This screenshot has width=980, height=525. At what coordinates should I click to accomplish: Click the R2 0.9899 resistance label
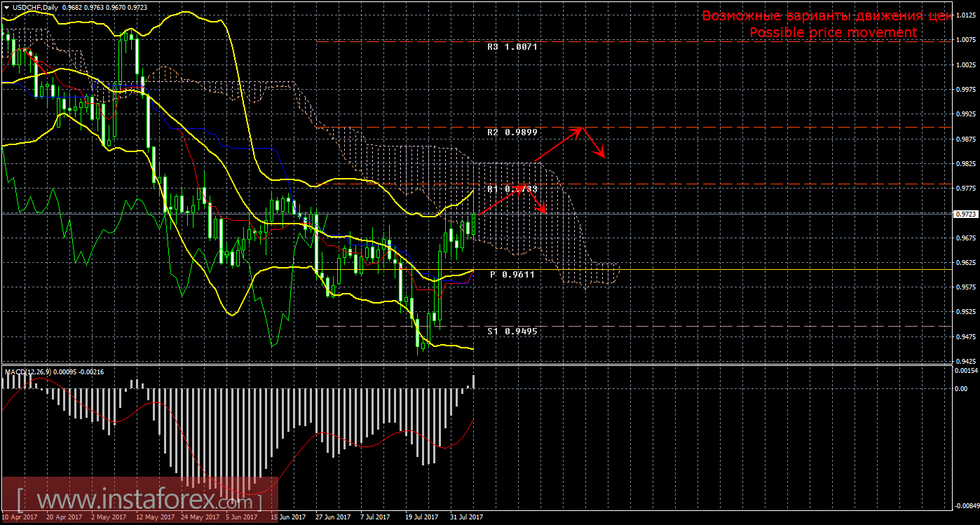[512, 132]
